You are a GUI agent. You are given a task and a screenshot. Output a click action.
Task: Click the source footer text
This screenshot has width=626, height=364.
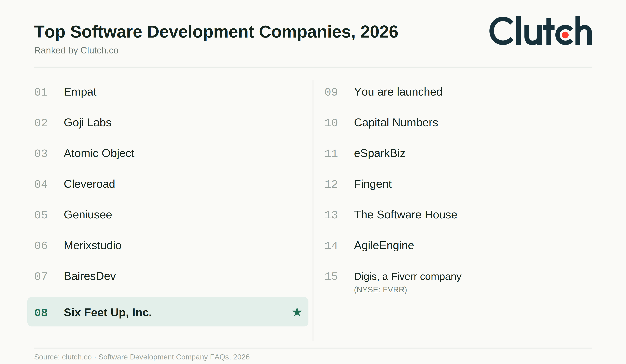(x=142, y=357)
